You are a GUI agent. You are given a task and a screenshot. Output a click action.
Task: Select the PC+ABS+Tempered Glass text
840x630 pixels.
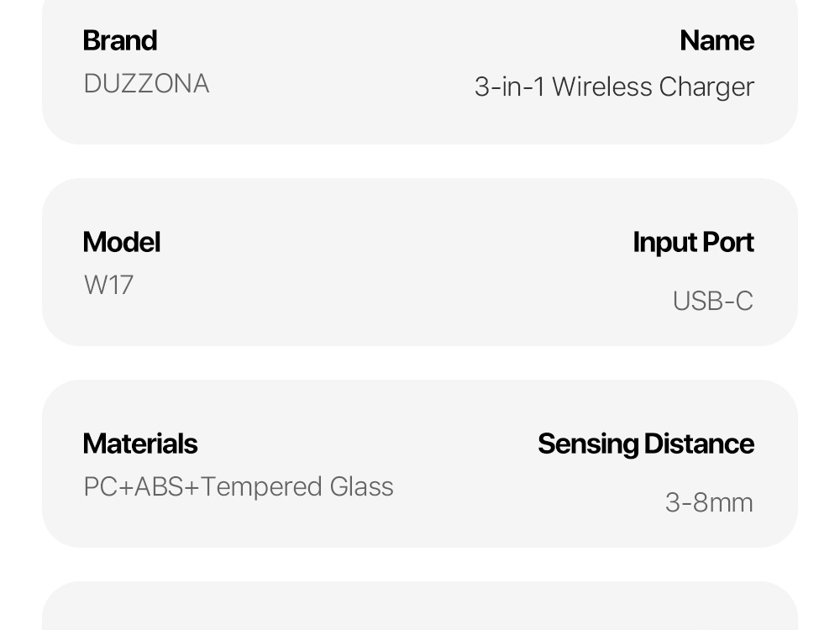[x=239, y=487]
